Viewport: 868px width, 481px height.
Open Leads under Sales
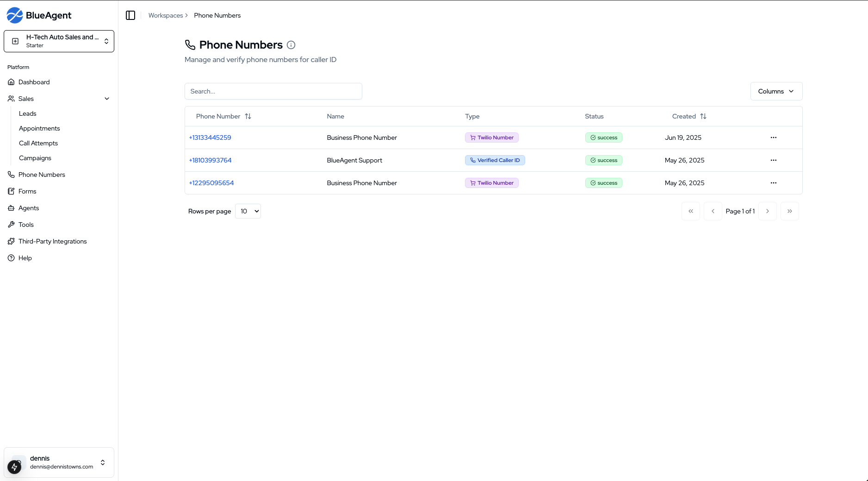28,113
